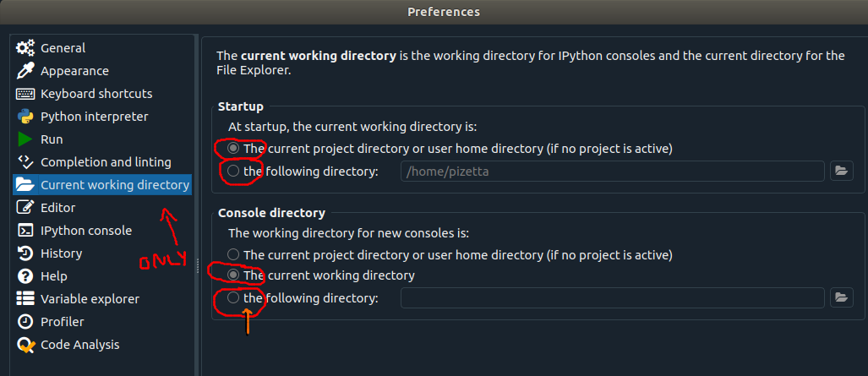Click the Completion and linting icon
This screenshot has height=376, width=868.
[x=25, y=162]
